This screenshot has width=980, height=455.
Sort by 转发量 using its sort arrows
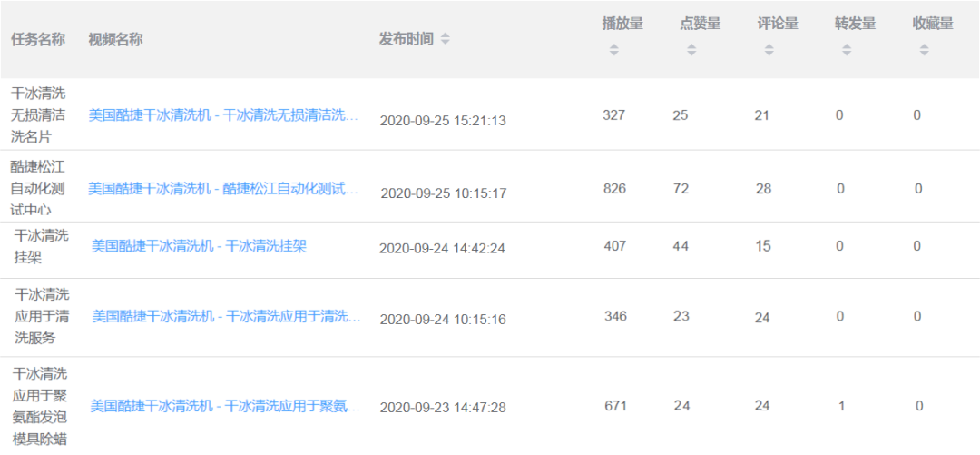847,50
